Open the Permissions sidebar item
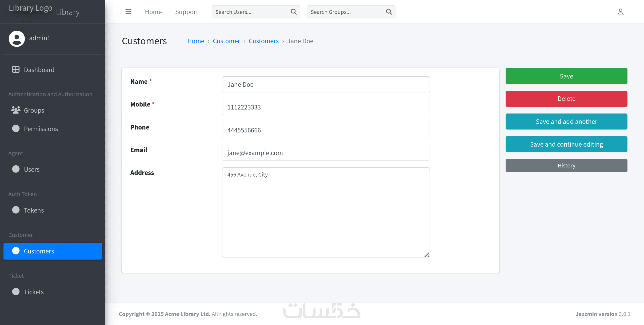The width and height of the screenshot is (644, 325). tap(41, 129)
